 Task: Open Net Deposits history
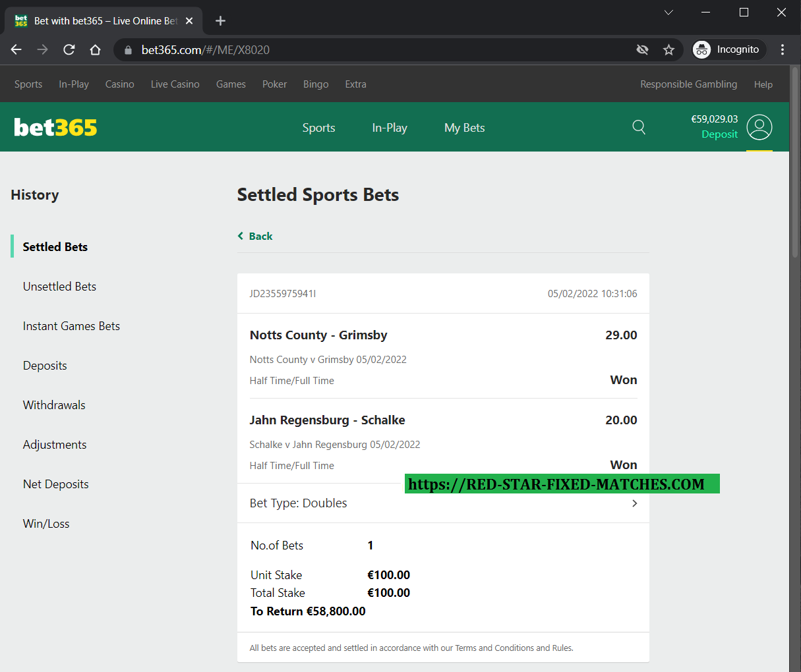(56, 484)
